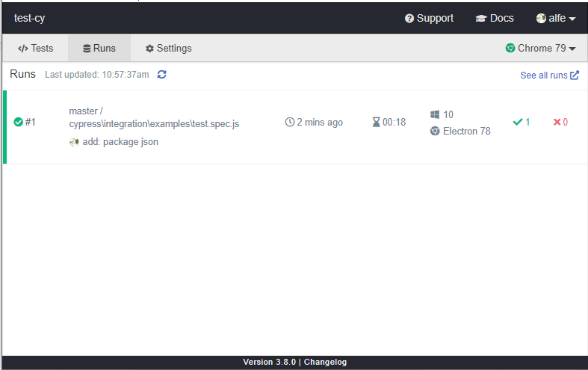588x370 pixels.
Task: Click the Support link
Action: point(429,18)
